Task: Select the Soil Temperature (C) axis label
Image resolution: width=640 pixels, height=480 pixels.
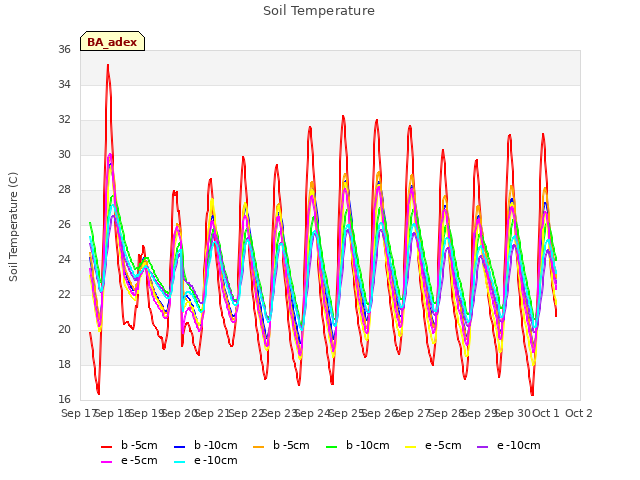Action: (13, 227)
